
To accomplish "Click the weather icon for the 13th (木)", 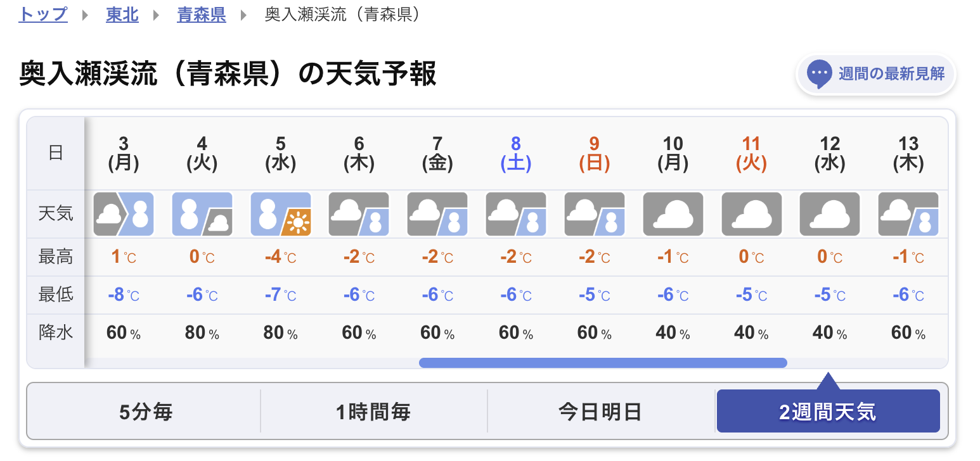I will (908, 214).
